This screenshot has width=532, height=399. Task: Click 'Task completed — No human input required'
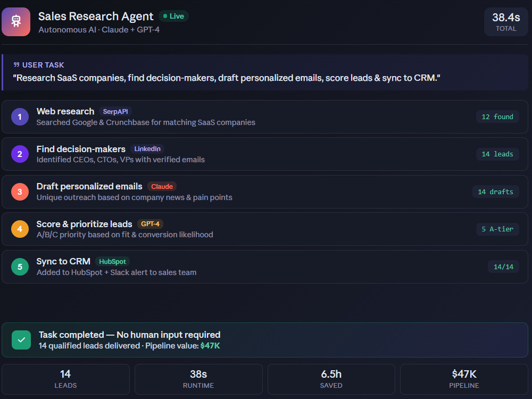tap(129, 335)
